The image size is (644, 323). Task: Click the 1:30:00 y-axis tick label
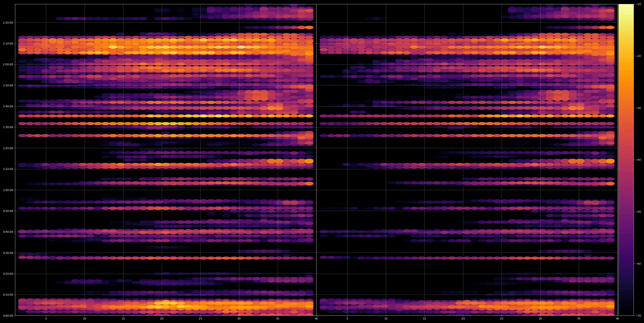click(8, 127)
